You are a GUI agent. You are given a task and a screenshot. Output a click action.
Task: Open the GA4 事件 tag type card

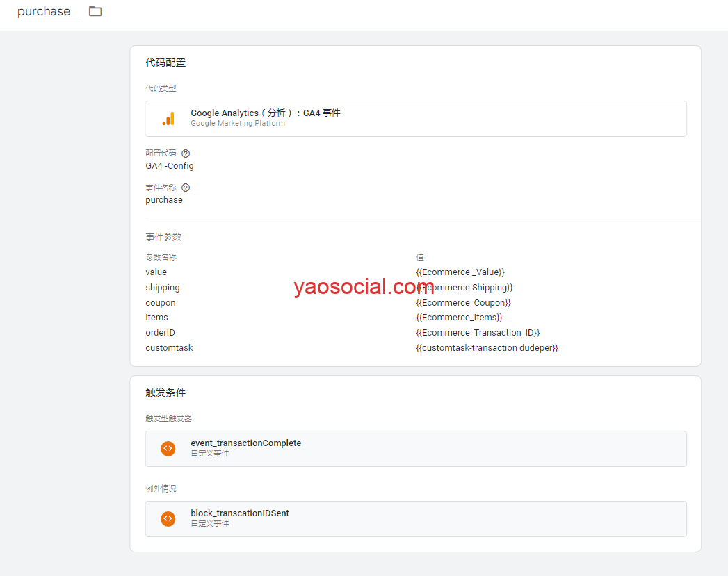click(x=415, y=119)
